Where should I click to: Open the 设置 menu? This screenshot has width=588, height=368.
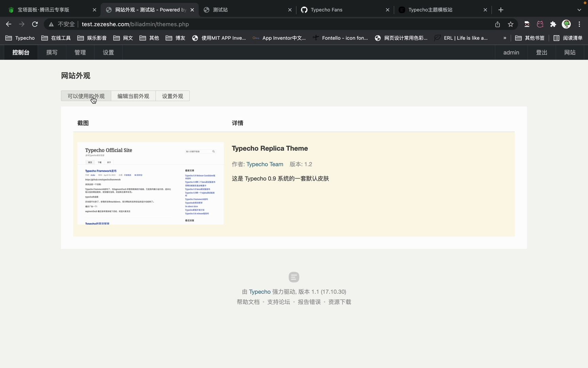click(108, 52)
